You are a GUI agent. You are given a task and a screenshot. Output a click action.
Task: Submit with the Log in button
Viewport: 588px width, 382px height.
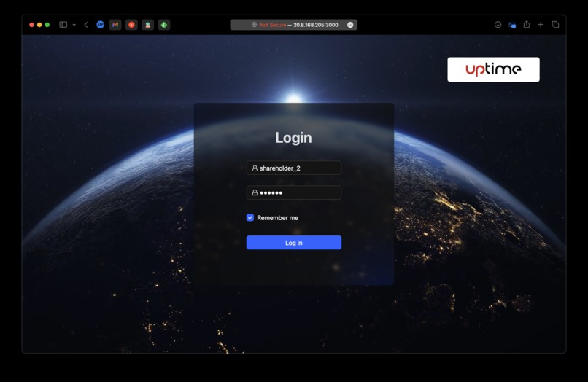293,243
